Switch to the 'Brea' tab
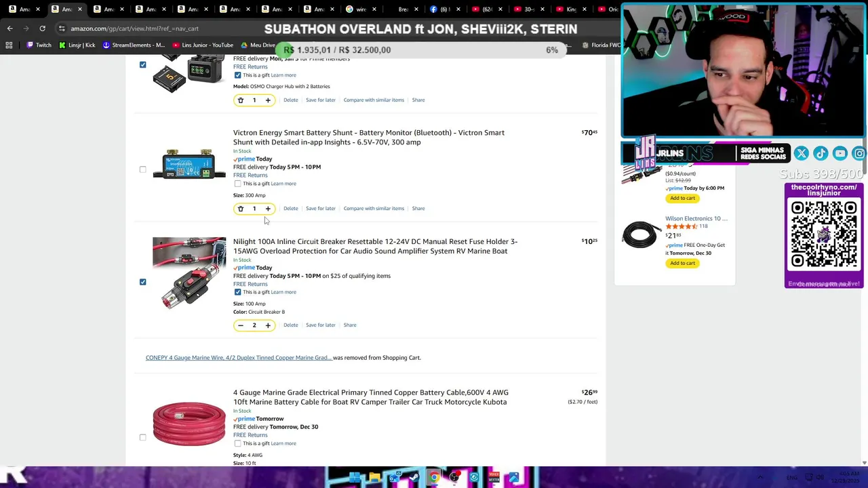Screen dimensions: 868x488 point(402,9)
